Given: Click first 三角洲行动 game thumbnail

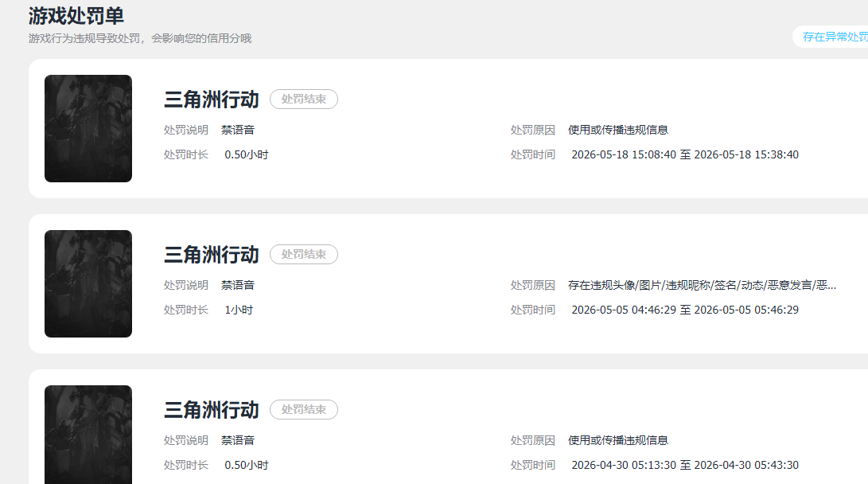Looking at the screenshot, I should [x=88, y=128].
